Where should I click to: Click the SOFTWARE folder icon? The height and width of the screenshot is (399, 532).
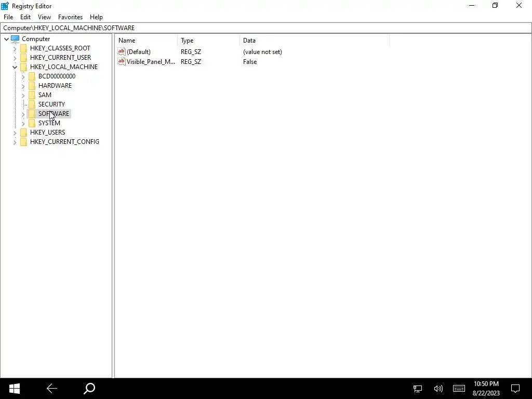point(32,114)
